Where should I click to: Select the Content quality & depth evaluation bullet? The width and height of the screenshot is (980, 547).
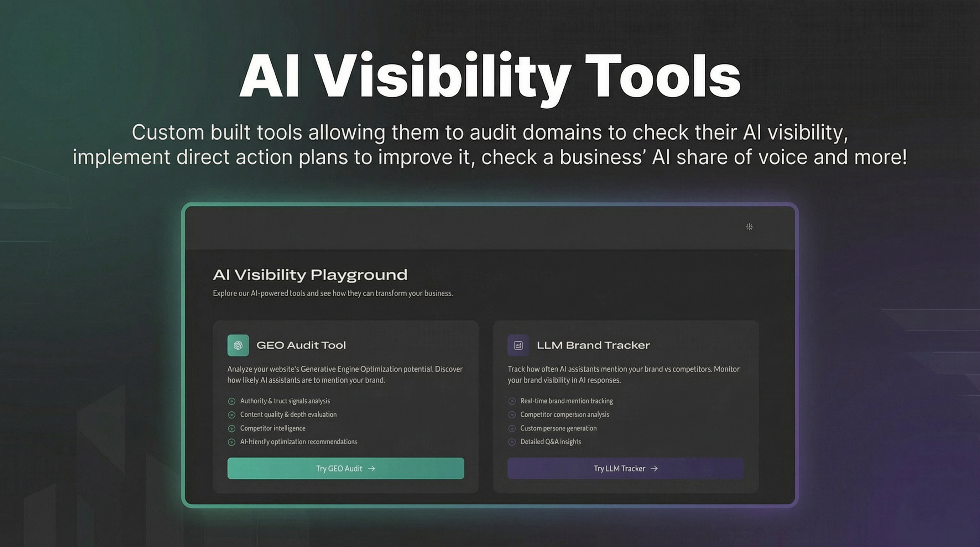click(232, 415)
